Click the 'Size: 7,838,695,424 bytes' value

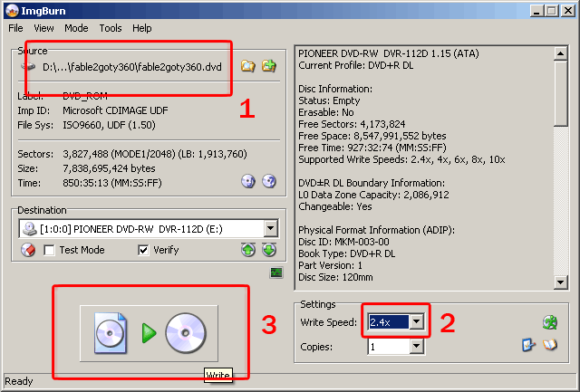coord(109,168)
